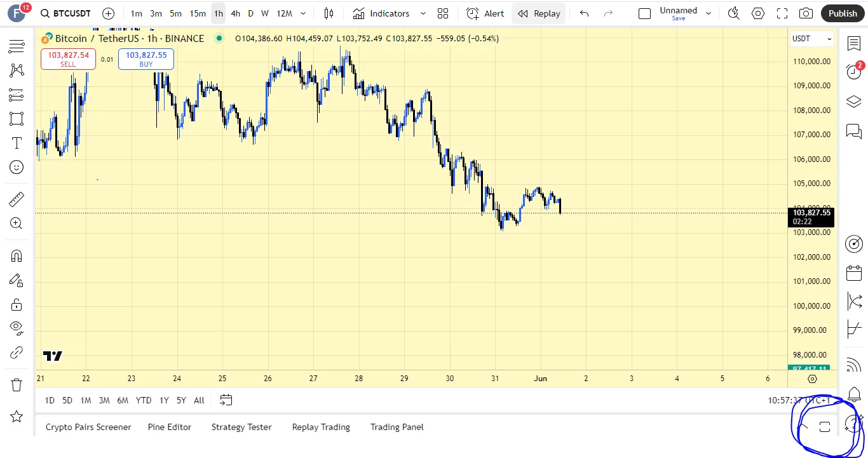
Task: Open the broadcast streams icon
Action: (854, 365)
